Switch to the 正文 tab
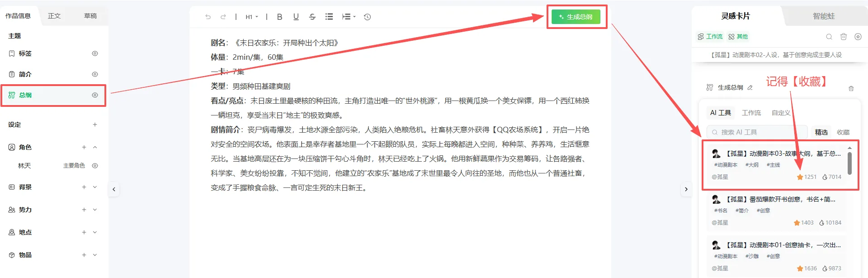 pyautogui.click(x=54, y=16)
